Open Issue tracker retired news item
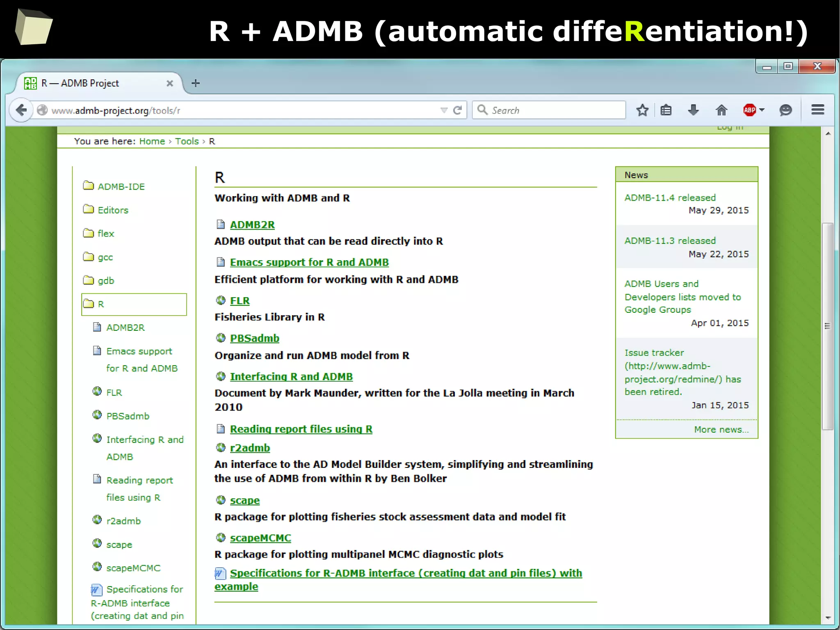 click(682, 372)
